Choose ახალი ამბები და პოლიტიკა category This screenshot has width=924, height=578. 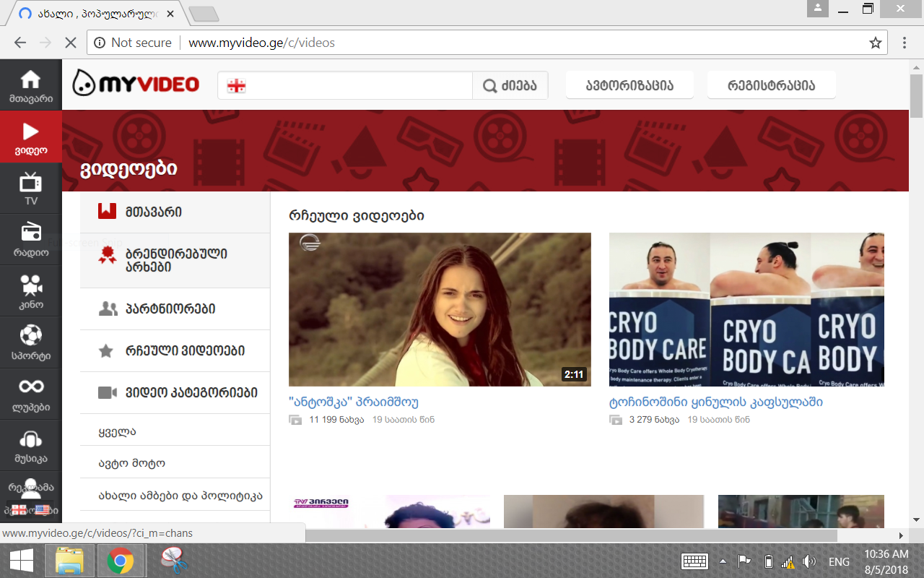(x=180, y=496)
